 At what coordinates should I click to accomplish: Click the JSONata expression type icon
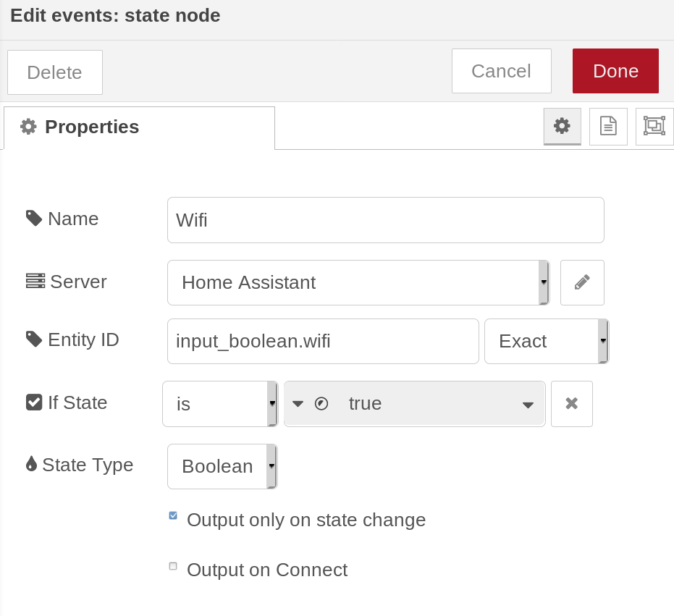point(321,404)
